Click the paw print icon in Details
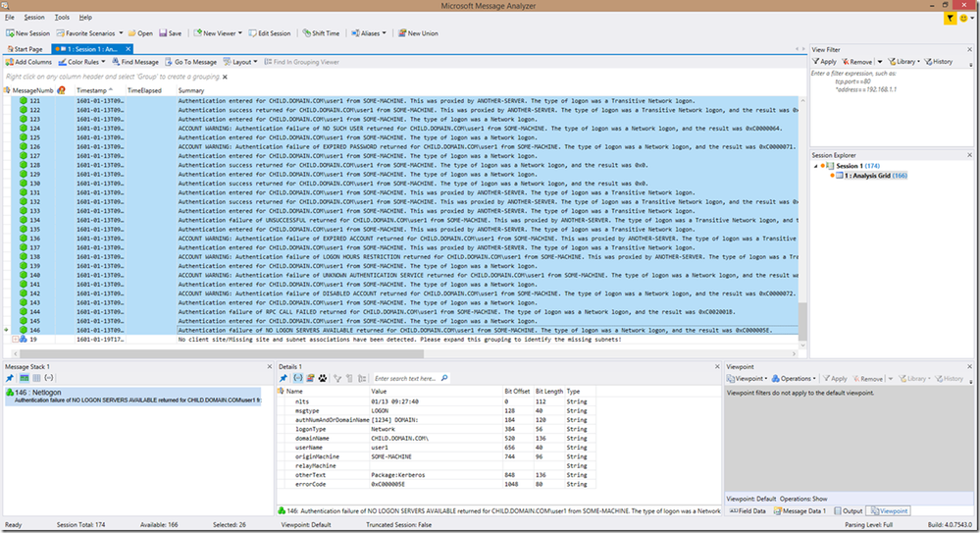This screenshot has height=533, width=980. 323,378
